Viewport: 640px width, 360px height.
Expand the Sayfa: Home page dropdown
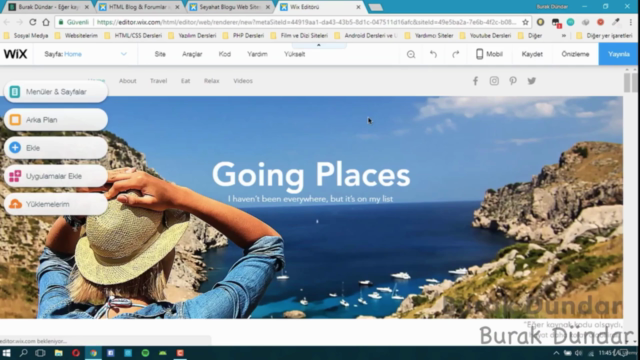pyautogui.click(x=124, y=54)
